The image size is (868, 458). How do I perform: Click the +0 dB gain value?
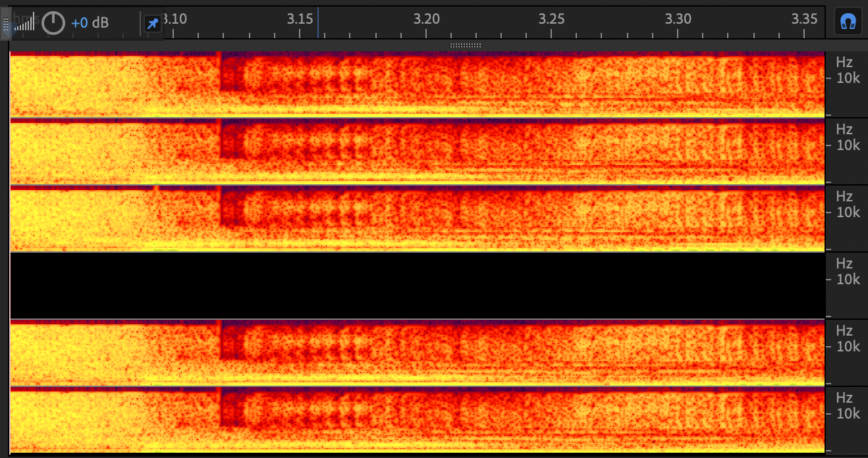tap(90, 23)
